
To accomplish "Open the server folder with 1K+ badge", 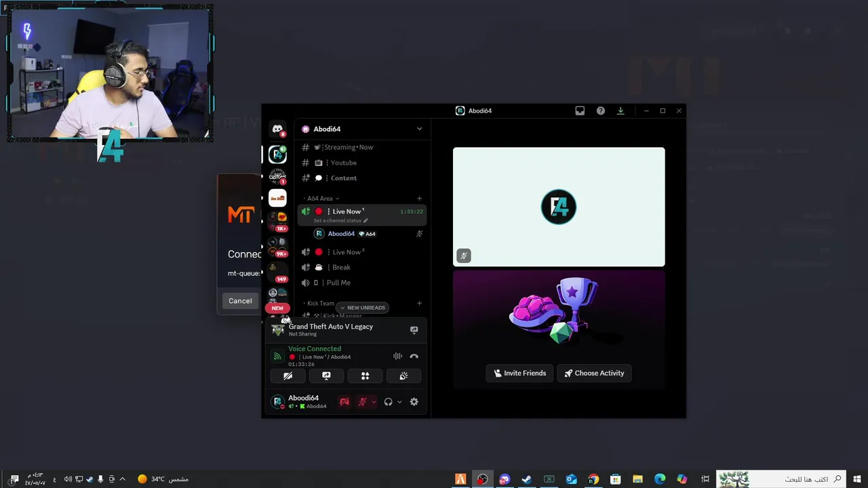I will point(277,220).
